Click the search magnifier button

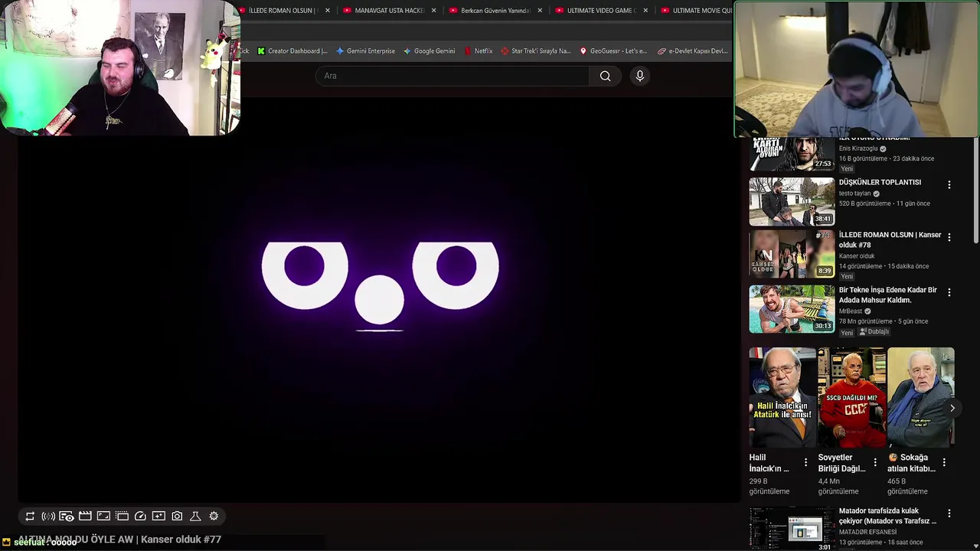click(x=605, y=76)
